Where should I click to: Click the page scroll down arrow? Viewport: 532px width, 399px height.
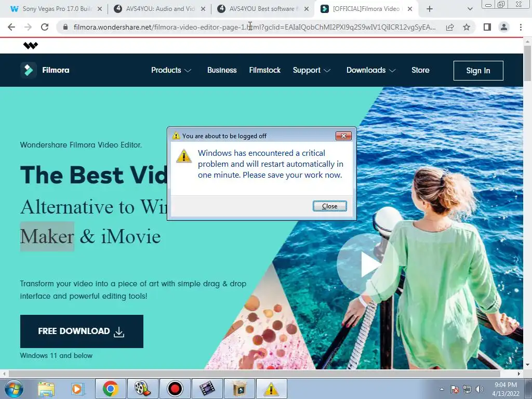[527, 365]
